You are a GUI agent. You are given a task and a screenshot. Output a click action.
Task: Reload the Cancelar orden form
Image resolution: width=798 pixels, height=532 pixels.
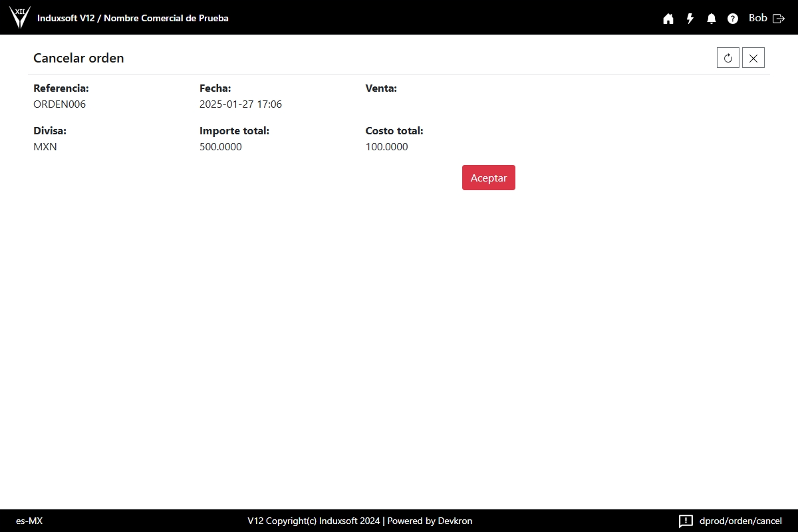click(728, 58)
